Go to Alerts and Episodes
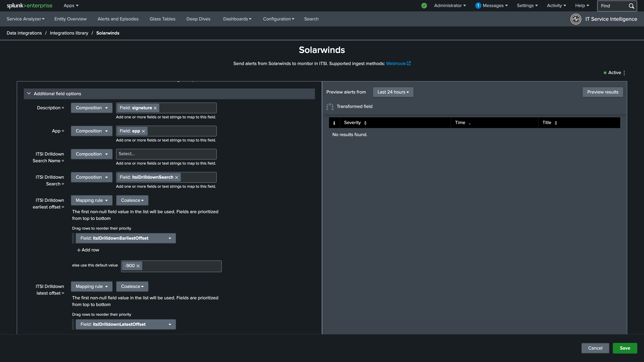Viewport: 644px width, 362px height. pos(118,19)
